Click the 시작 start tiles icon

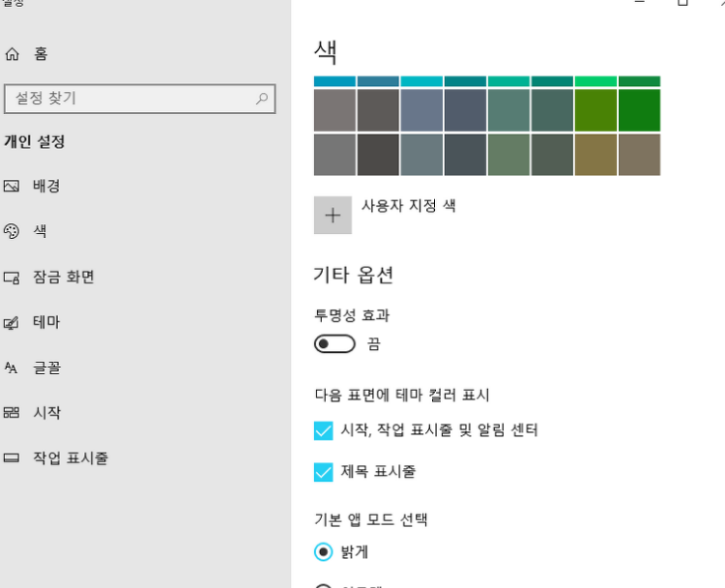coord(12,412)
